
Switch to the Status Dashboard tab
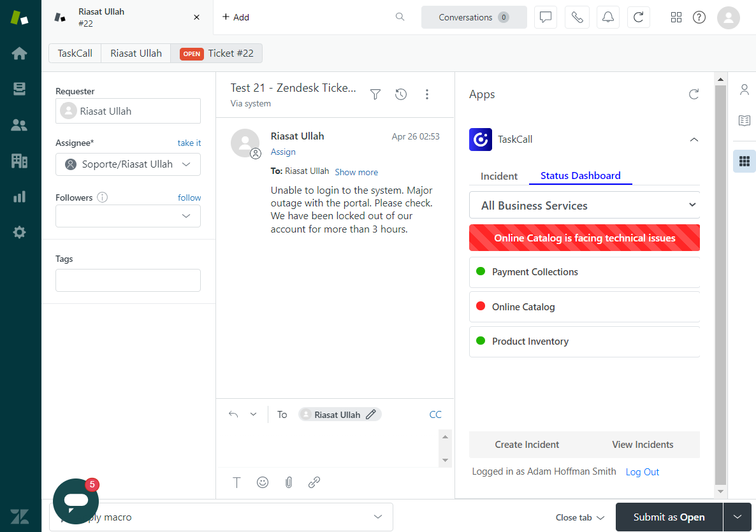click(x=581, y=176)
